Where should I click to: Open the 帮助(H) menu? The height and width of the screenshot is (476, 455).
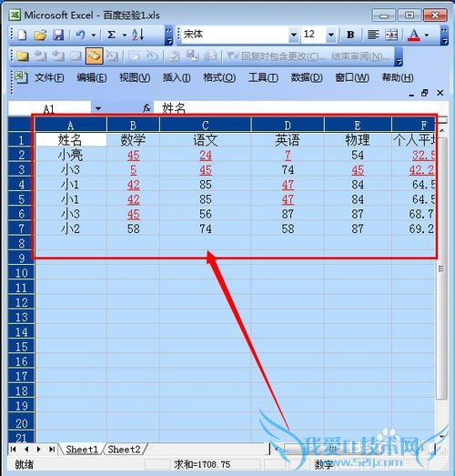coord(398,77)
